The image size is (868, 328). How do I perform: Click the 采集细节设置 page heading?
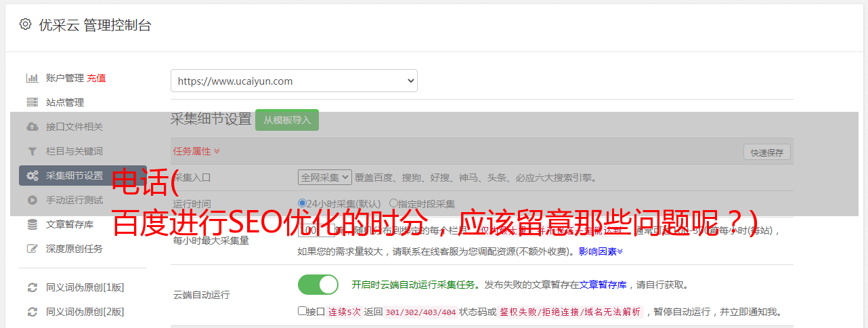211,119
